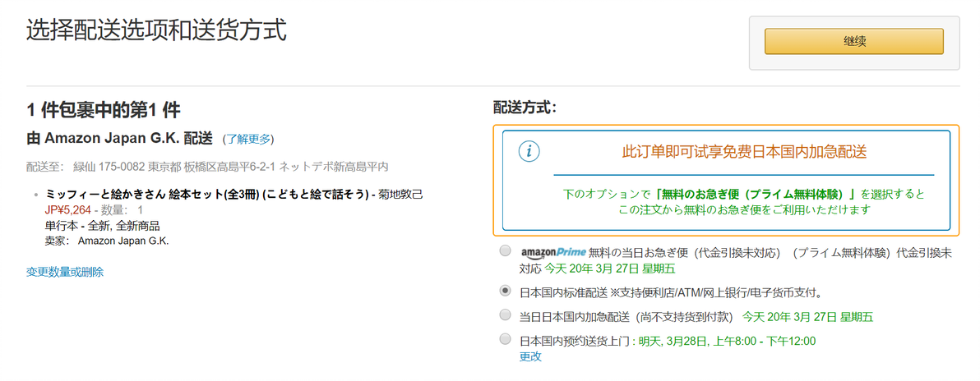Click the 1 件包裹中的第1 件 heading
Viewport: 980px width, 381px height.
pyautogui.click(x=103, y=111)
